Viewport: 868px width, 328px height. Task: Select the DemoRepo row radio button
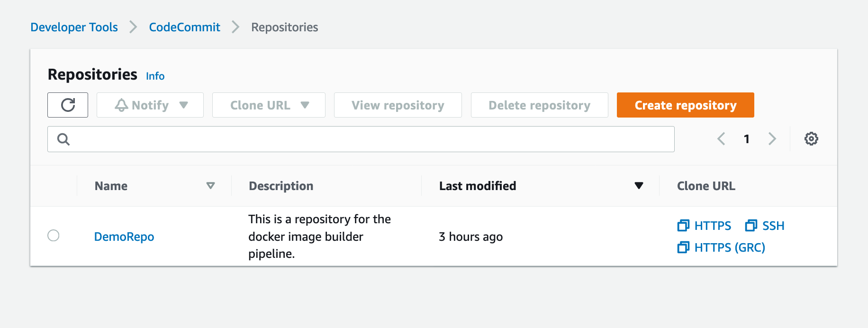54,236
